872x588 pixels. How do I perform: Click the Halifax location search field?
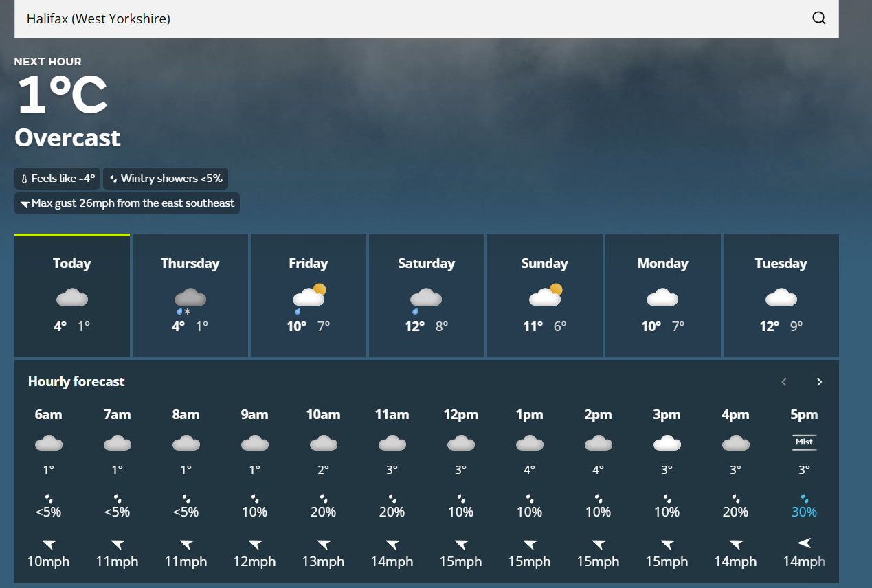point(426,19)
